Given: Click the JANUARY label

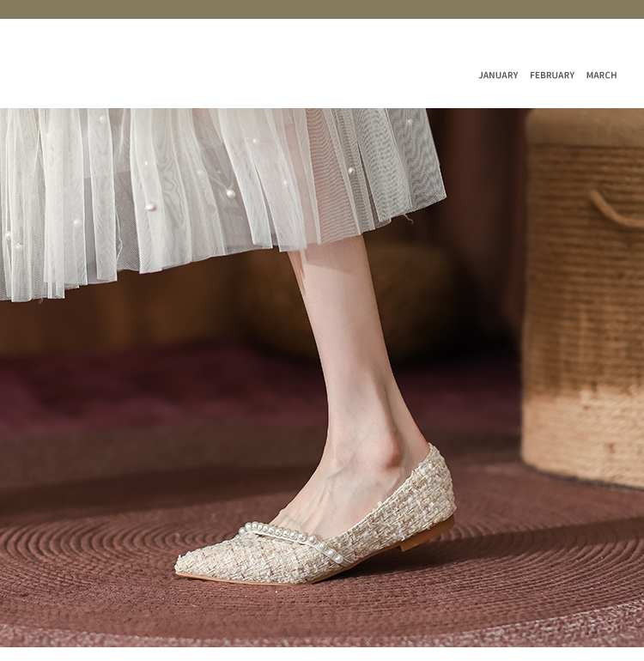Looking at the screenshot, I should pyautogui.click(x=498, y=75).
